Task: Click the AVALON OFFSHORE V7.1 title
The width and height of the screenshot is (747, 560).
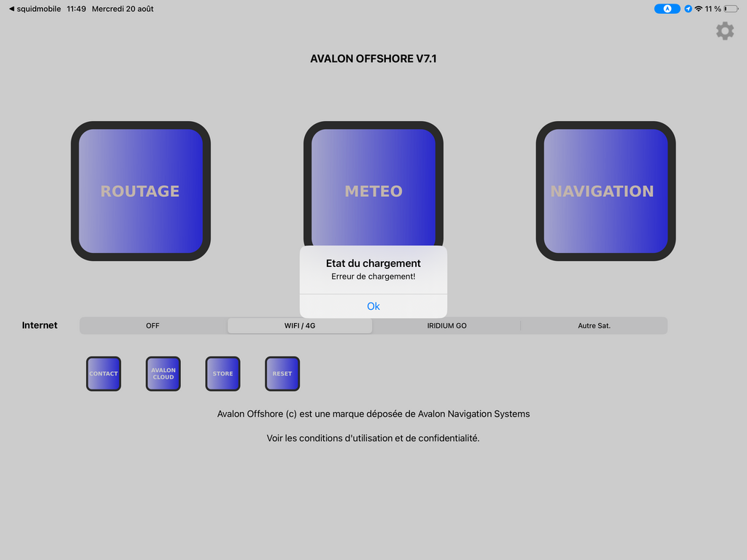Action: [x=373, y=58]
